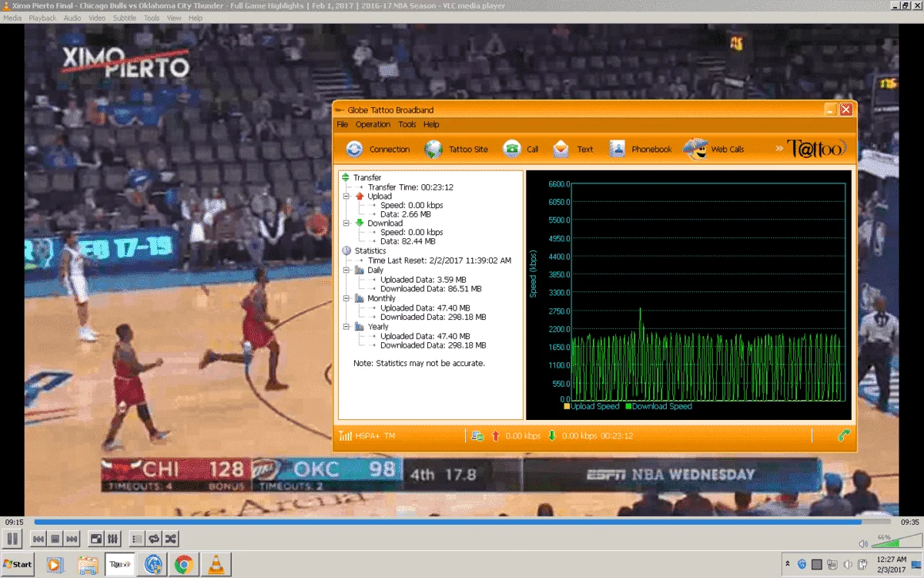Mute VLC audio with the speaker icon
Screen dimensions: 924x578
863,543
